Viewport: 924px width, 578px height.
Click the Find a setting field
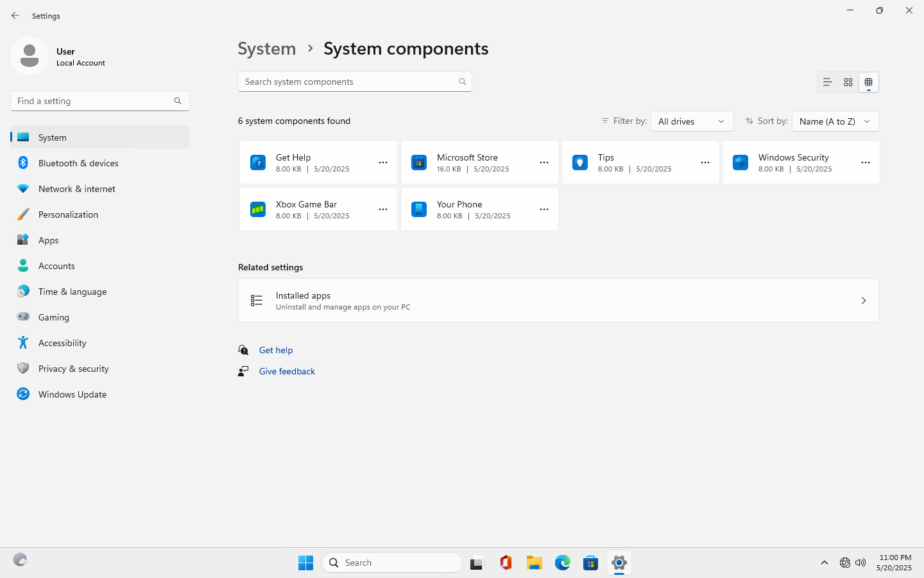tap(100, 101)
